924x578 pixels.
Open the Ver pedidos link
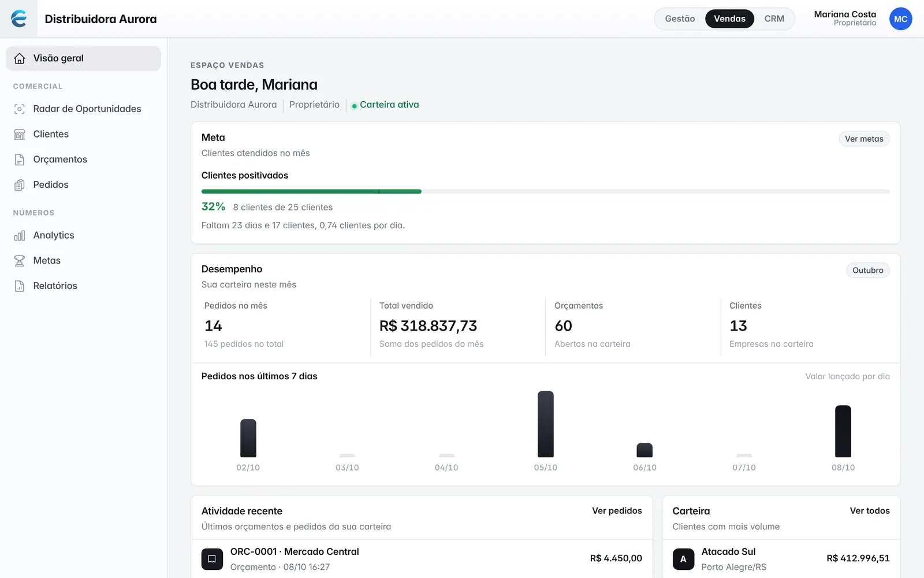[617, 511]
